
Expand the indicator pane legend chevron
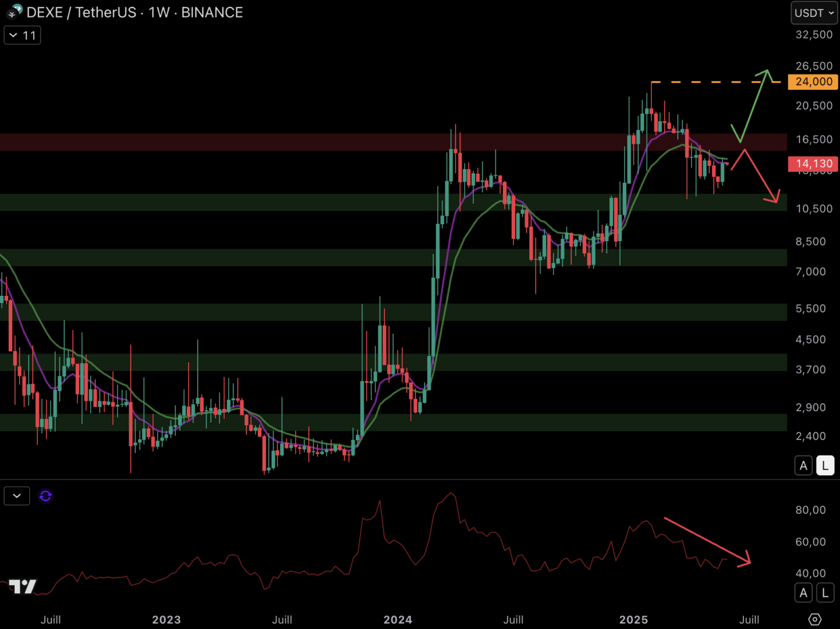(x=17, y=496)
